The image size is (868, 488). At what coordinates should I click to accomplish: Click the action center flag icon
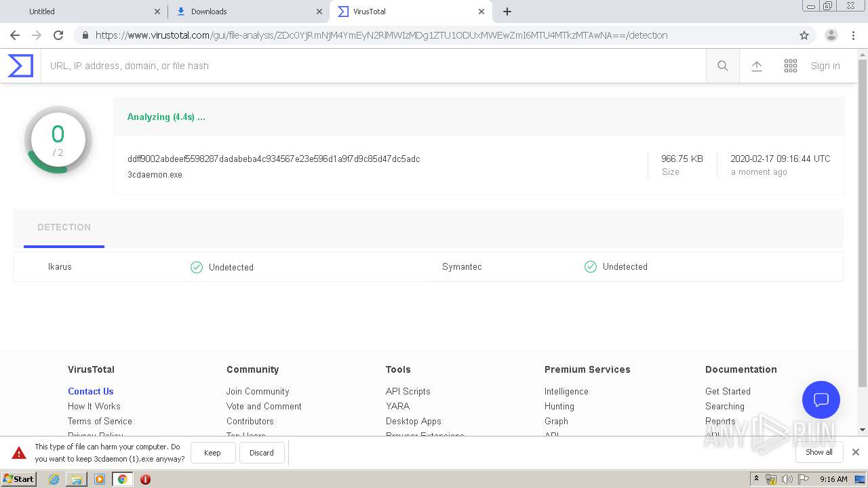pos(804,479)
